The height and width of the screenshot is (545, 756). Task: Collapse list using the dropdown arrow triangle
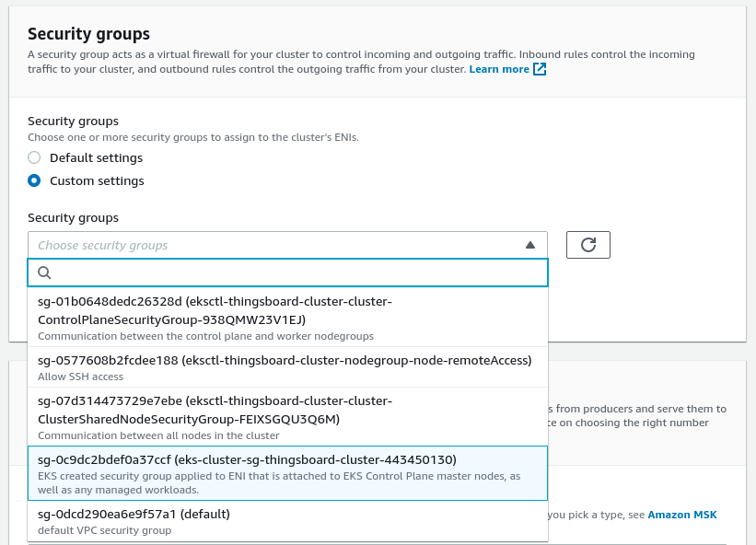click(x=529, y=245)
